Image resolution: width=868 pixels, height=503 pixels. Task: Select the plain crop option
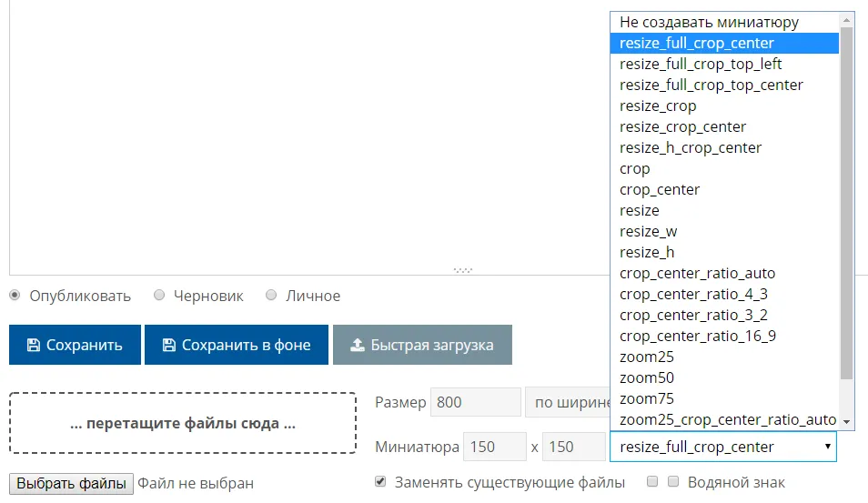724,169
